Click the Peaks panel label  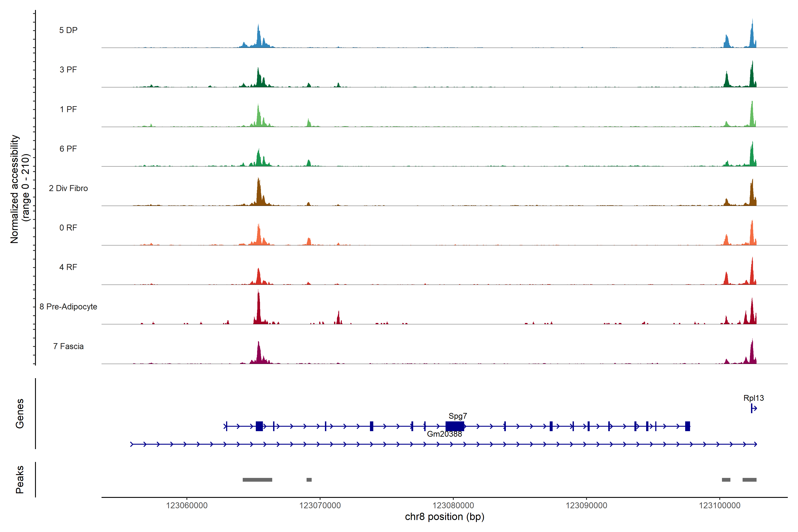tap(20, 479)
